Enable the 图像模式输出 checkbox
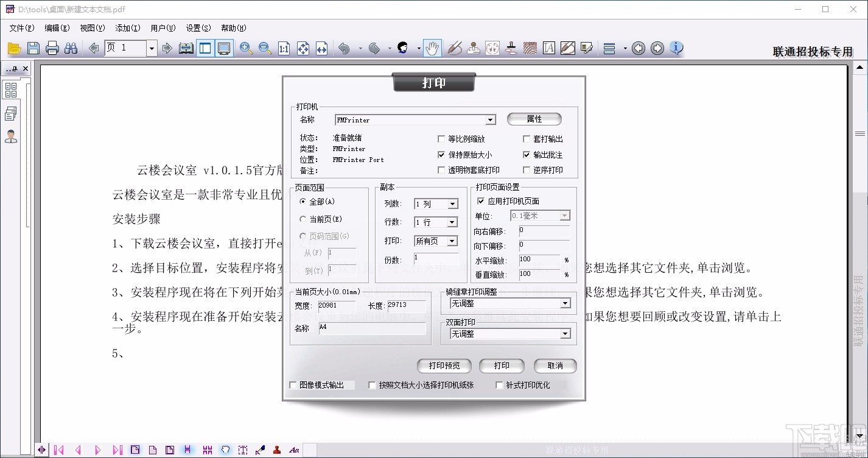 pos(293,385)
